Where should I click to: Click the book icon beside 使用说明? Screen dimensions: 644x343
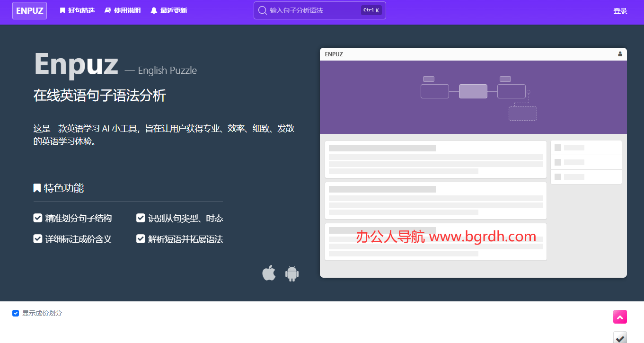[x=107, y=10]
